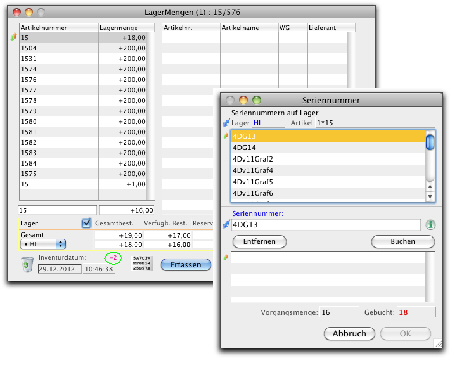Click the Entfernen button
Viewport: 454px width, 366px height.
[x=259, y=242]
